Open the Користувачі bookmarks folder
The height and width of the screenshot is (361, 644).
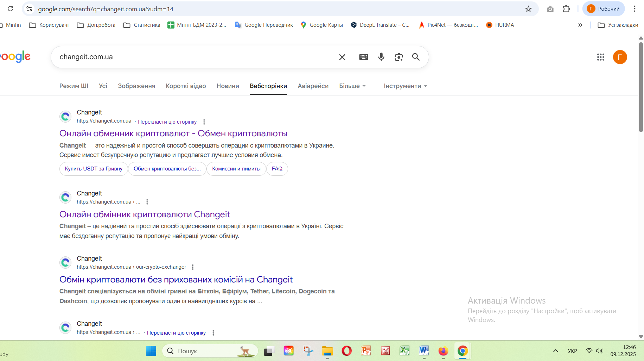[x=49, y=25]
